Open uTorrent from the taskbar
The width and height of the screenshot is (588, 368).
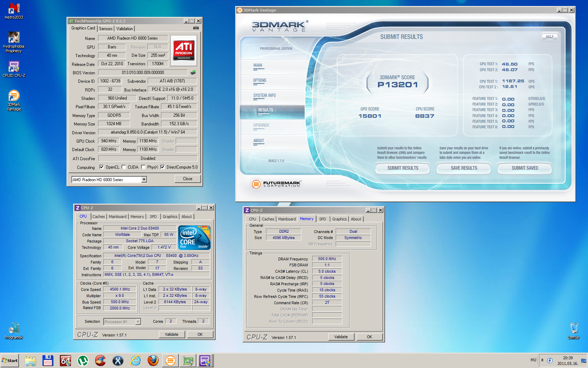coord(83,361)
